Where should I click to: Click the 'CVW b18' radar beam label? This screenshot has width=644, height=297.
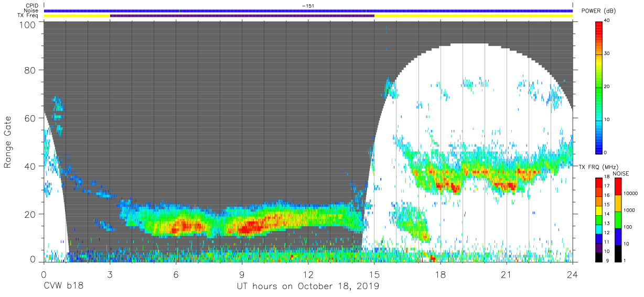63,286
